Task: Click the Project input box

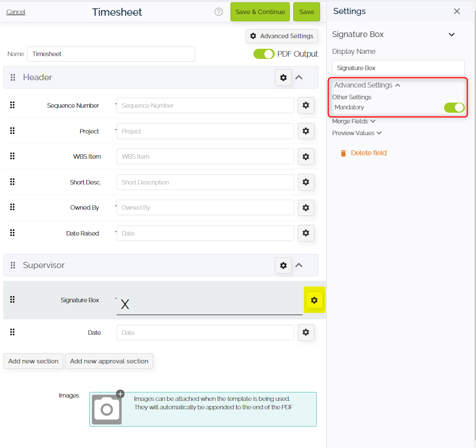Action: (x=205, y=131)
